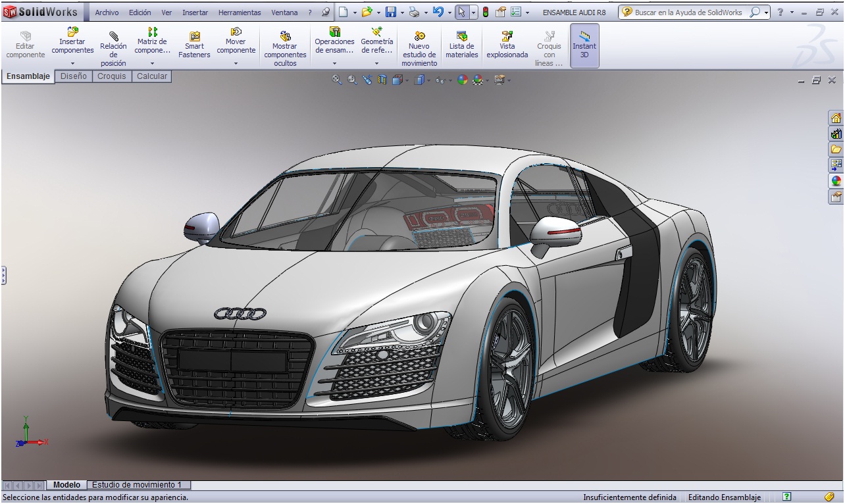
Task: Open the Insertar menu
Action: [195, 13]
